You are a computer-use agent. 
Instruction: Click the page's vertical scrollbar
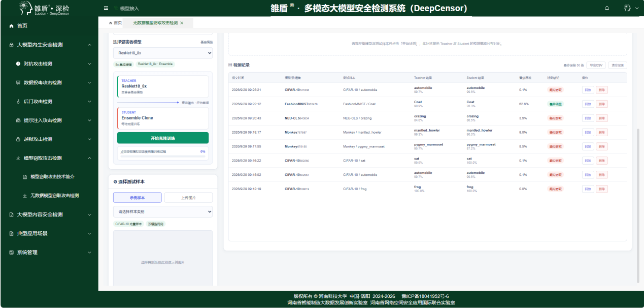pyautogui.click(x=638, y=206)
